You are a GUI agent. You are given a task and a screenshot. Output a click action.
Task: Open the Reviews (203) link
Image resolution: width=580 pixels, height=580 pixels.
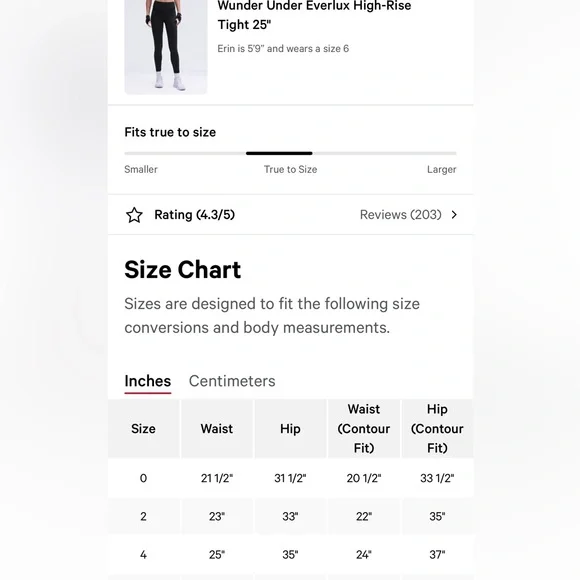click(x=401, y=215)
